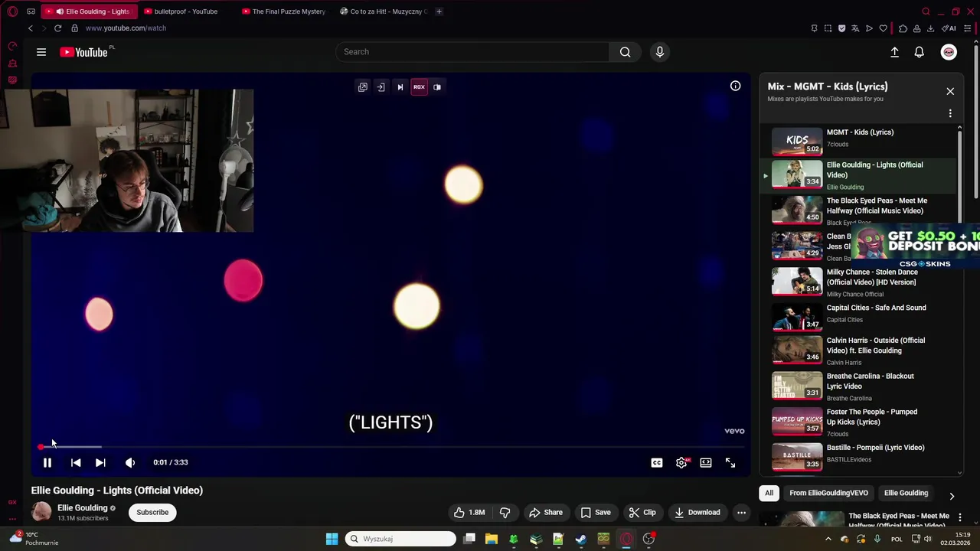Click the CSGO Skins deposit bonus ad
Screen dimensions: 980x551
pyautogui.click(x=915, y=246)
